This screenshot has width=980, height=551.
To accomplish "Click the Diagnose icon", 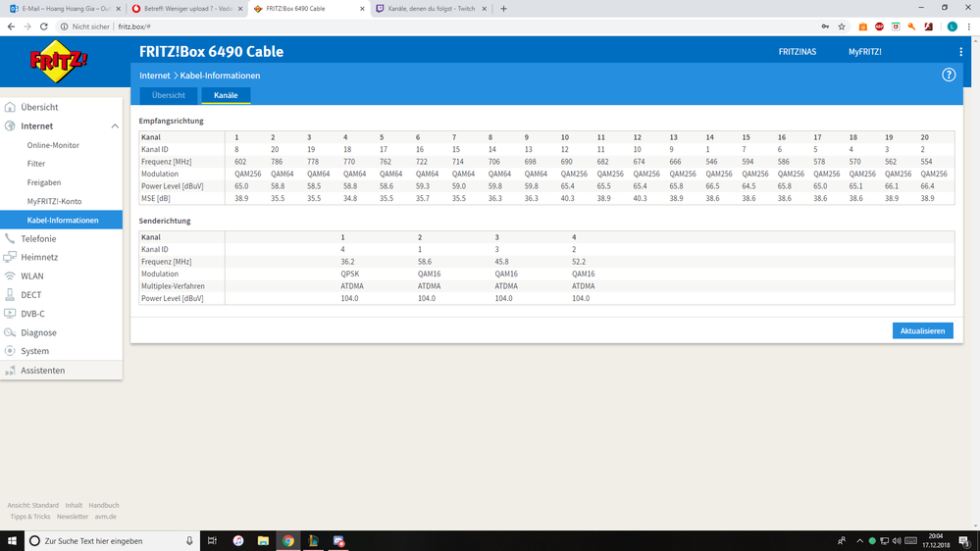I will point(10,332).
